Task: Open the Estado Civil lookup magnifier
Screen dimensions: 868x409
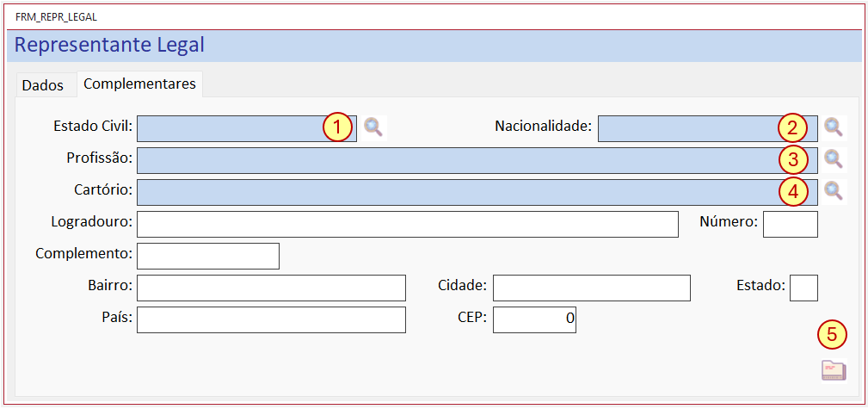Action: click(373, 127)
